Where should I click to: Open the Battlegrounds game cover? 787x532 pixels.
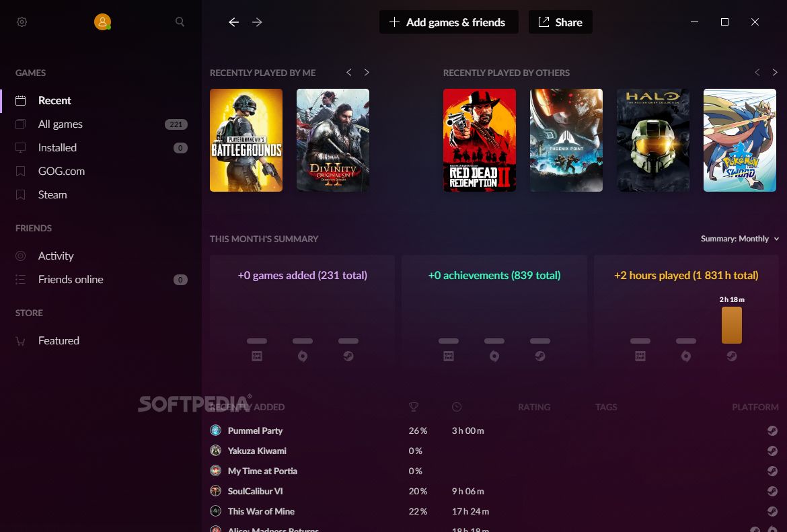pyautogui.click(x=246, y=140)
